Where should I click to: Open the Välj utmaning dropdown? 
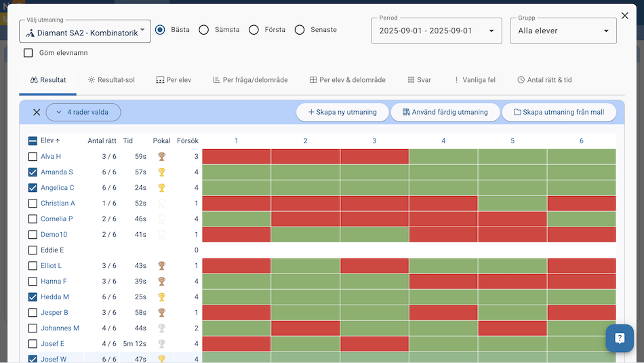coord(85,32)
